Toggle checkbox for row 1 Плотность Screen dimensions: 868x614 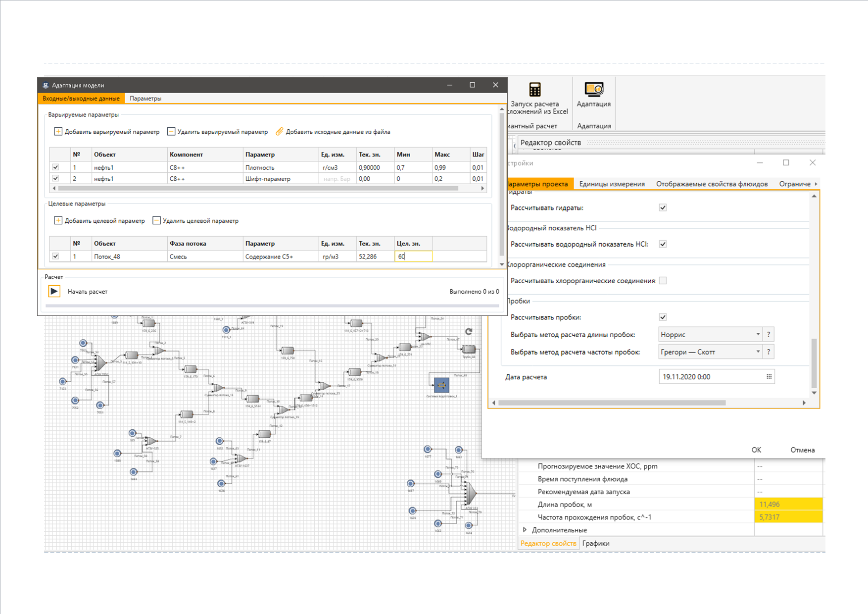coord(55,167)
